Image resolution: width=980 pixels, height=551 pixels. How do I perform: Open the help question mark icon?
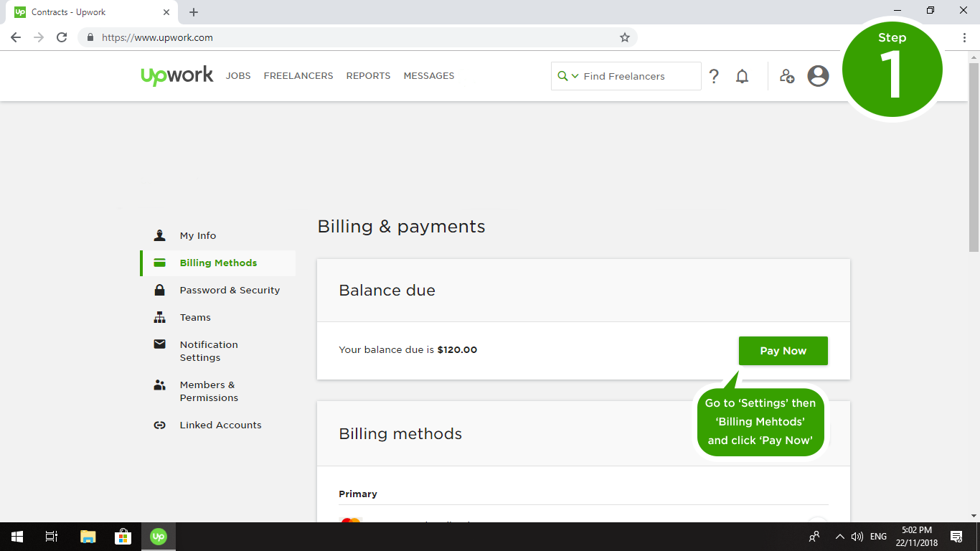714,76
